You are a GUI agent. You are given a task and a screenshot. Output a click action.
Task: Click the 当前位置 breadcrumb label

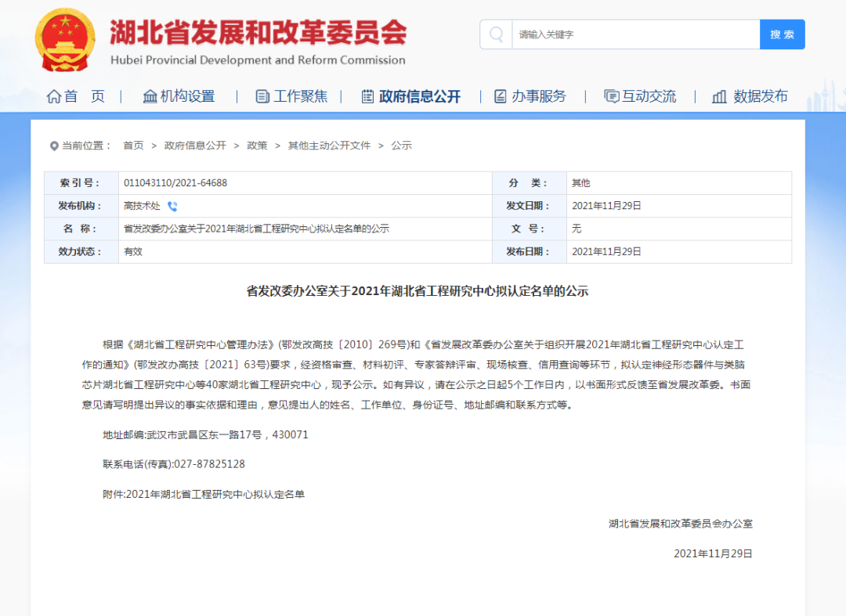point(86,146)
